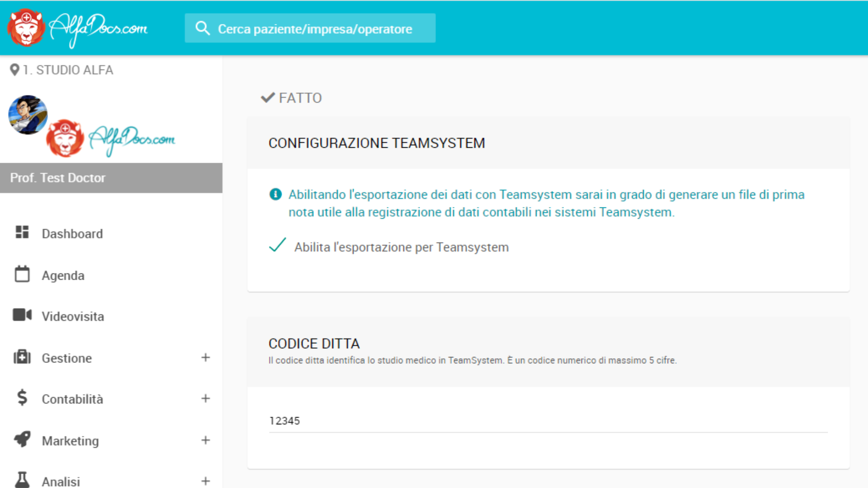Open Marketing via the megaphone icon
The width and height of the screenshot is (868, 488).
coord(22,439)
